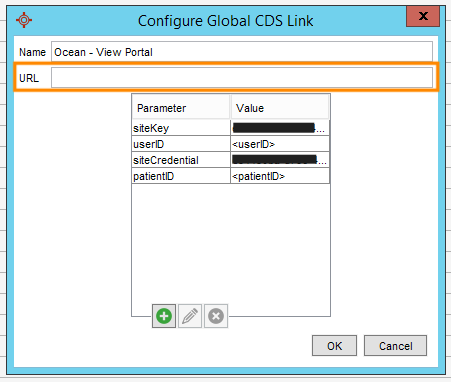
Task: Click the redacted siteCredential value cell
Action: tap(280, 160)
